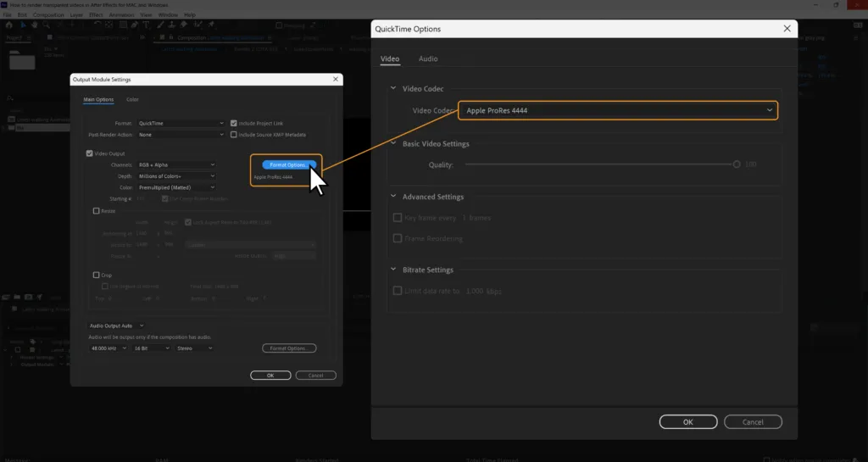Select the Zoom magnifier tool
The image size is (868, 462).
tap(46, 25)
